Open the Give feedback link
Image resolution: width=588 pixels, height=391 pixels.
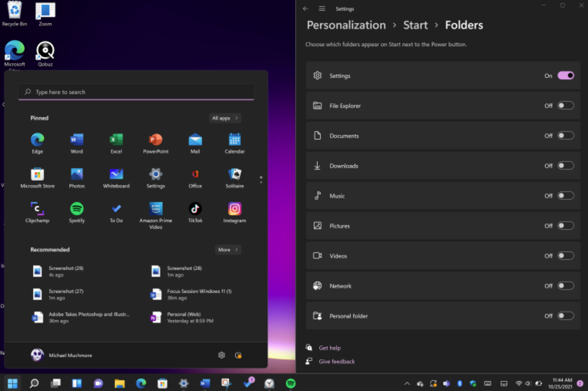[x=337, y=362]
